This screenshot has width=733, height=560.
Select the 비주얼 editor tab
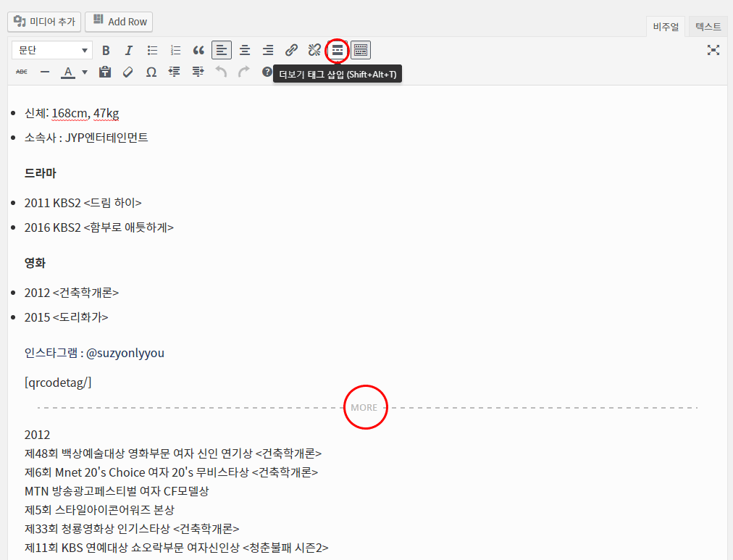pos(666,27)
